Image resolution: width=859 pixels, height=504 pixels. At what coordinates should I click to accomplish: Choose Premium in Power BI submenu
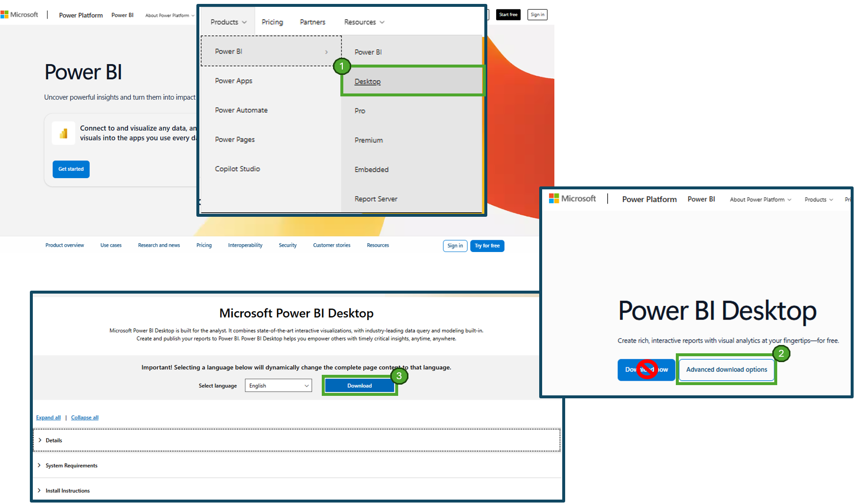click(368, 140)
